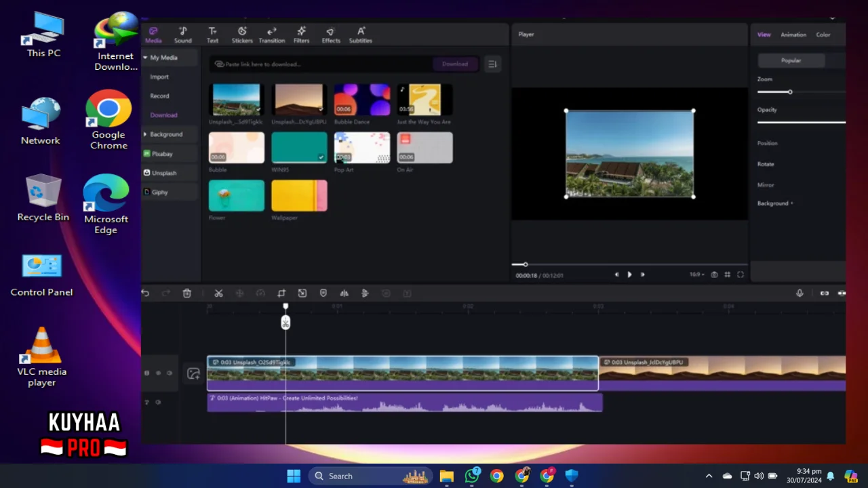868x488 pixels.
Task: Click the rotate icon next to Crop
Action: tap(302, 293)
